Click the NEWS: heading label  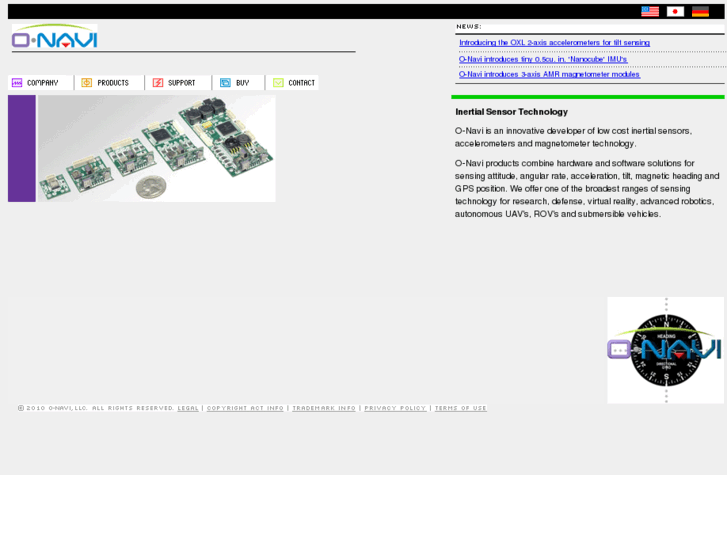tap(469, 26)
